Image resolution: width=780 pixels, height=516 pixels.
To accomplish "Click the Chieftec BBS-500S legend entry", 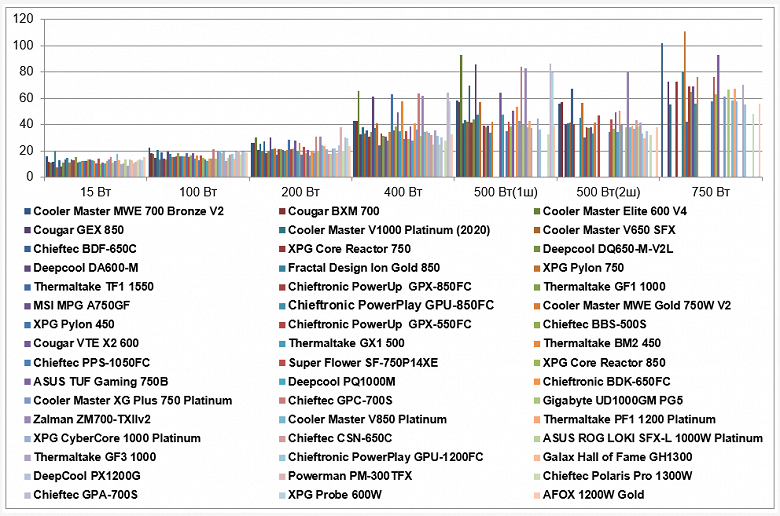I will point(590,324).
